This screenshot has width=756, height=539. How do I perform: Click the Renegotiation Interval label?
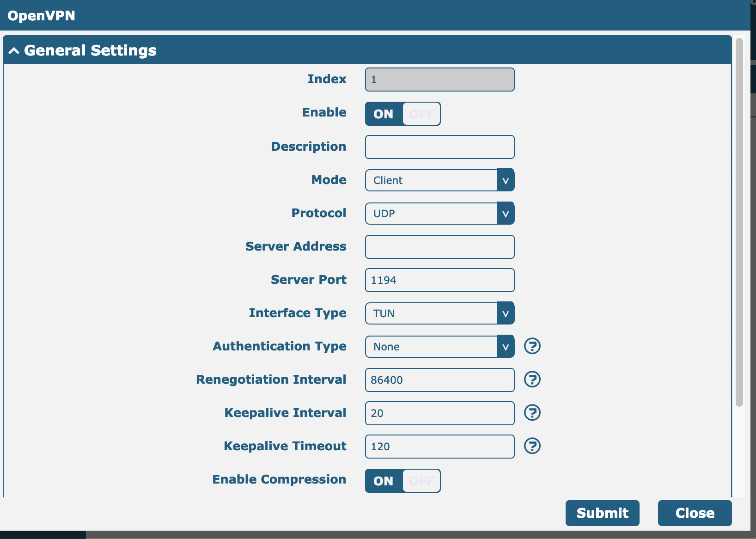click(271, 380)
